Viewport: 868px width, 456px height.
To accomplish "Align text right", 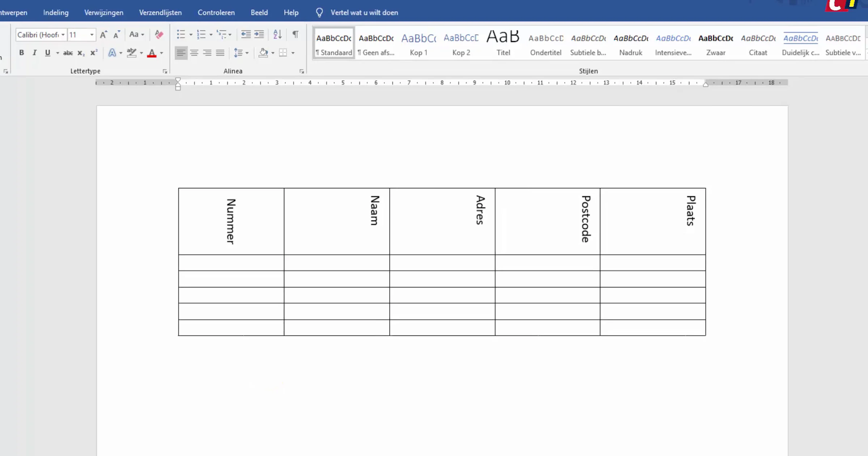I will (207, 53).
